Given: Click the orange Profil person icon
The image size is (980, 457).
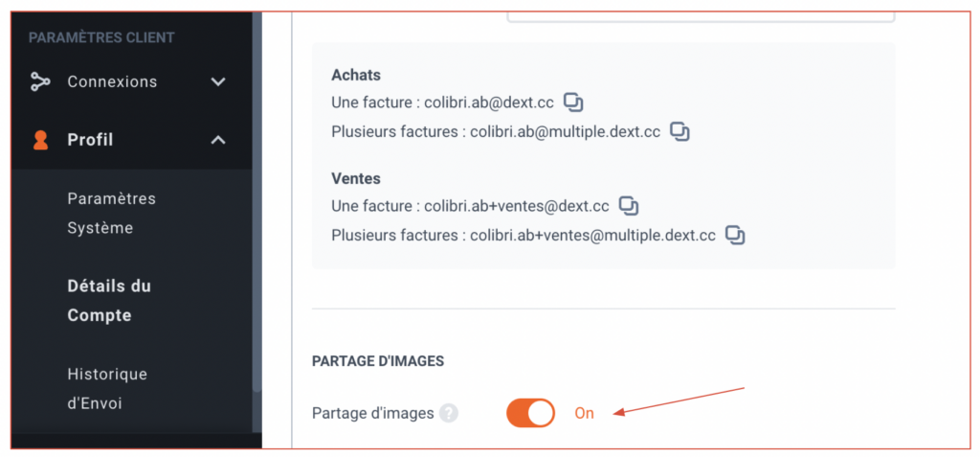Looking at the screenshot, I should click(x=40, y=140).
